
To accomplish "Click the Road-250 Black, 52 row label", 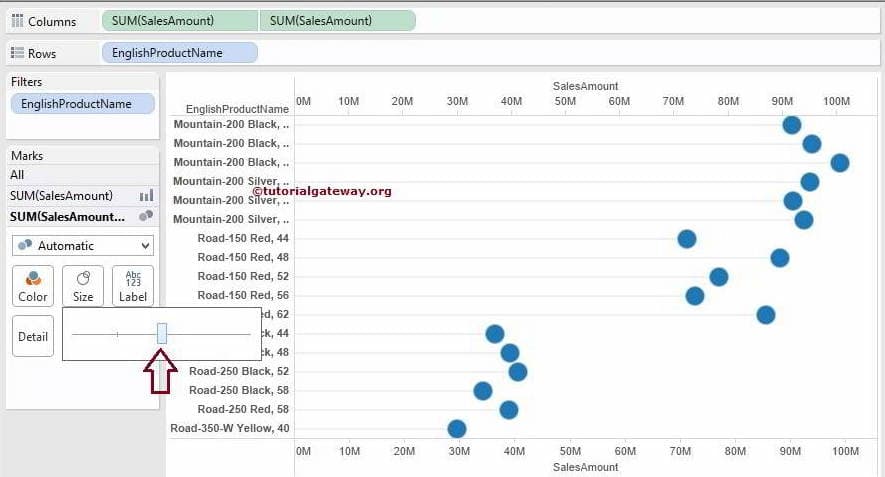I will point(239,371).
